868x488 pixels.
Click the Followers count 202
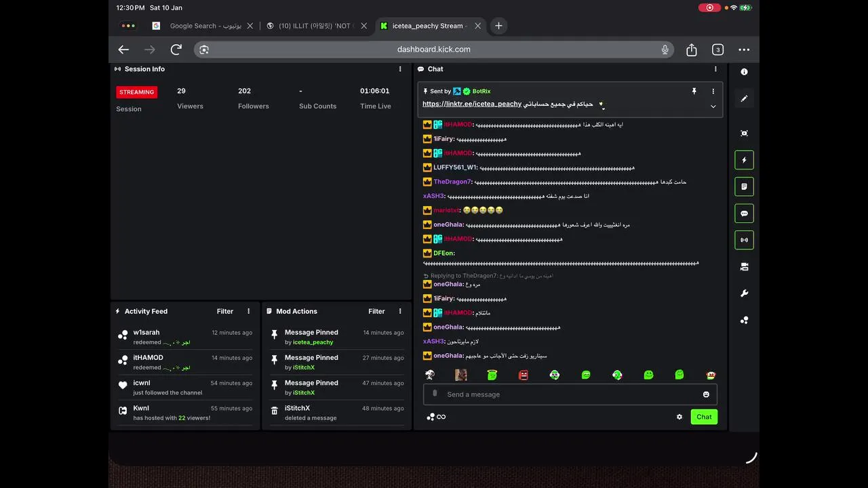tap(244, 91)
